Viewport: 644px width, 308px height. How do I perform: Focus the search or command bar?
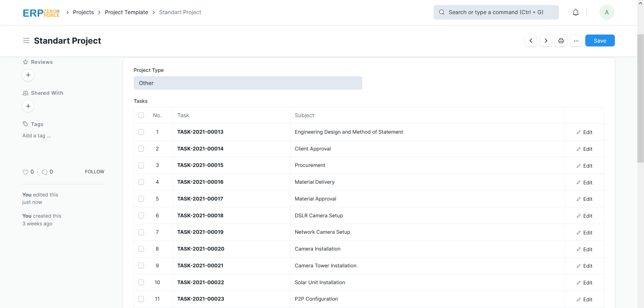[496, 12]
